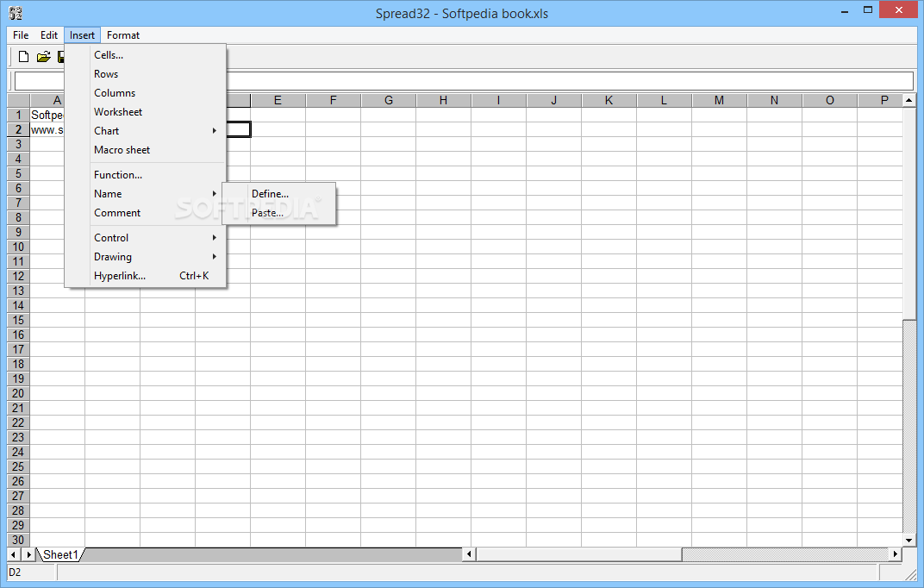Open the Edit menu

49,35
